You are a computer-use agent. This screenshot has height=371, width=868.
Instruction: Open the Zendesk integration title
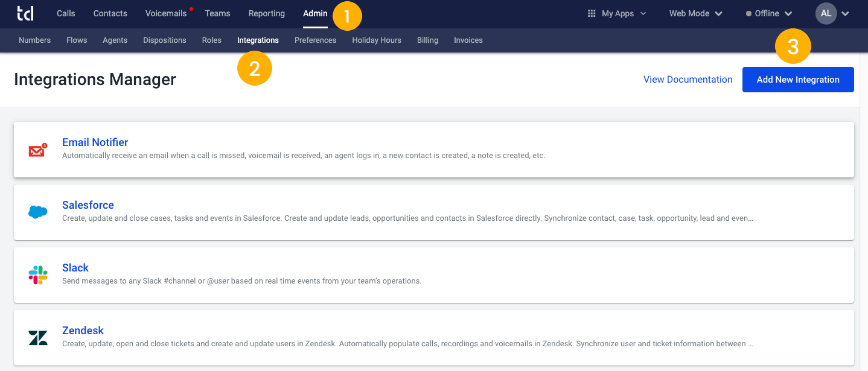83,331
